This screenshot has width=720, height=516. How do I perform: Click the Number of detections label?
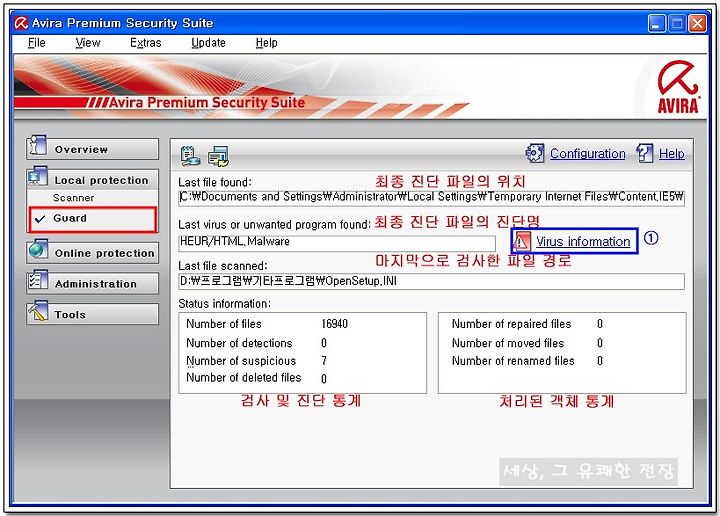[x=239, y=343]
